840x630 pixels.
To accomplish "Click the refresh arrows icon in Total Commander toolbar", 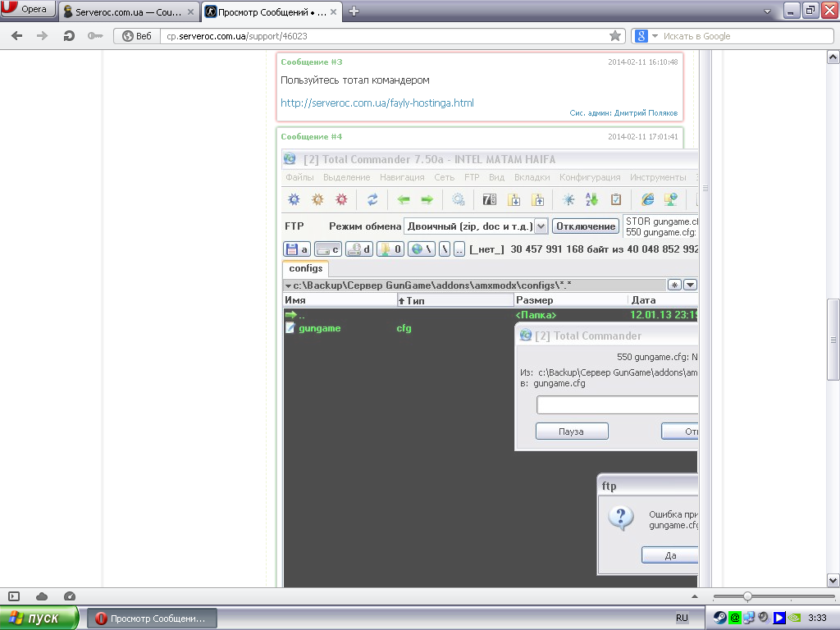I will point(372,200).
